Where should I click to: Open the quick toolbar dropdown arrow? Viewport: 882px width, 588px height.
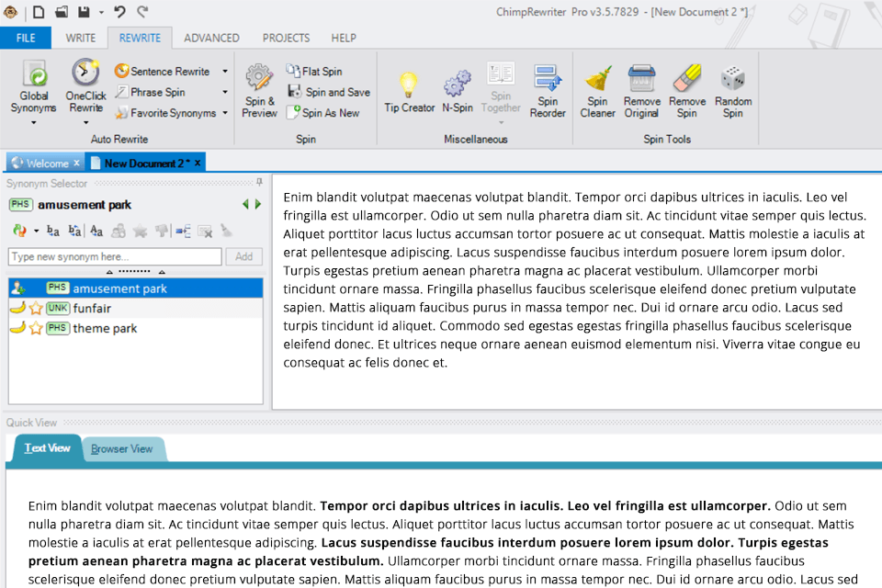tap(101, 12)
